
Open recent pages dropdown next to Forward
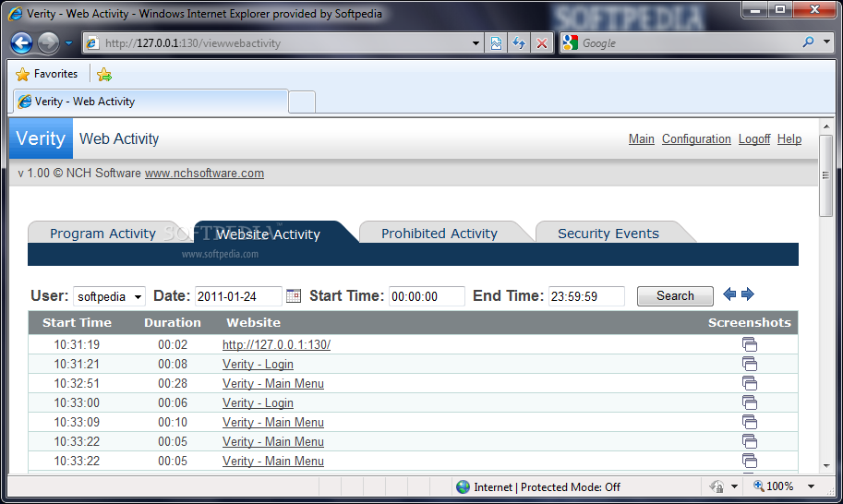point(69,43)
